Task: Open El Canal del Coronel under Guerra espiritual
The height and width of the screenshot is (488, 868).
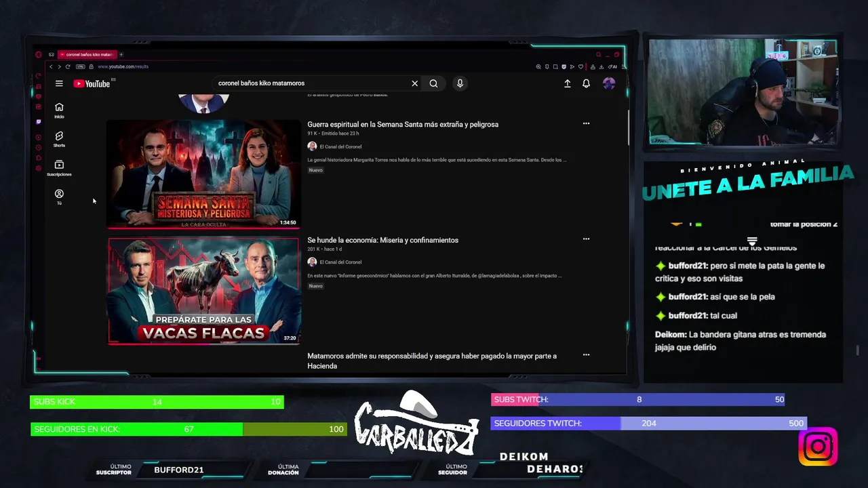Action: pos(340,146)
